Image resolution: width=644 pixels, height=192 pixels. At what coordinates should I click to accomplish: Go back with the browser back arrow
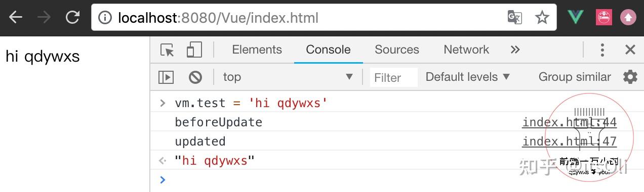tap(16, 18)
